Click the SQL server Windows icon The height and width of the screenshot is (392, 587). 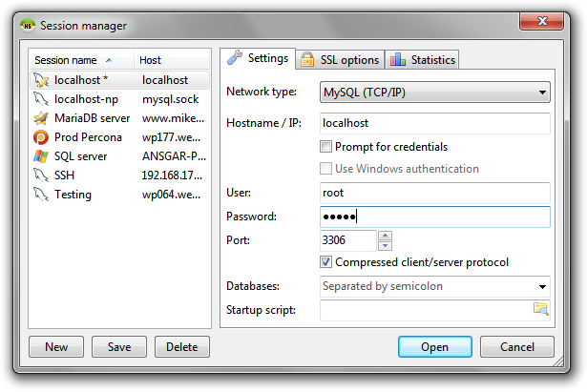[40, 156]
